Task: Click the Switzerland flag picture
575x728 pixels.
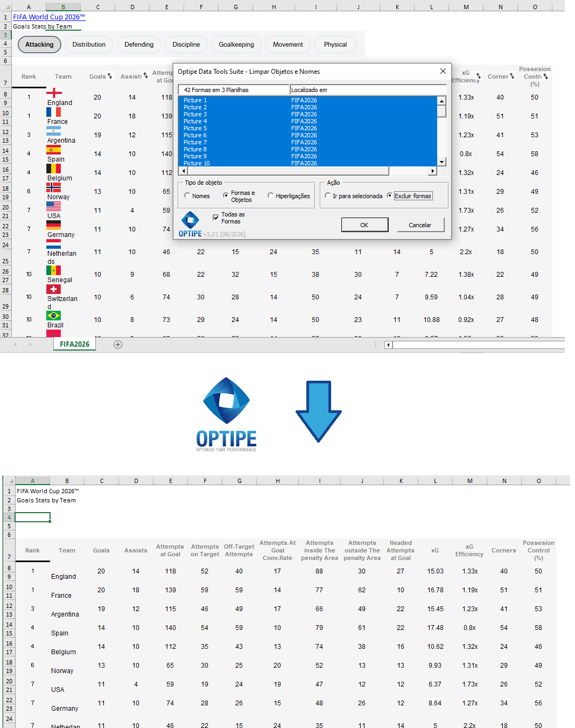Action: 53,289
